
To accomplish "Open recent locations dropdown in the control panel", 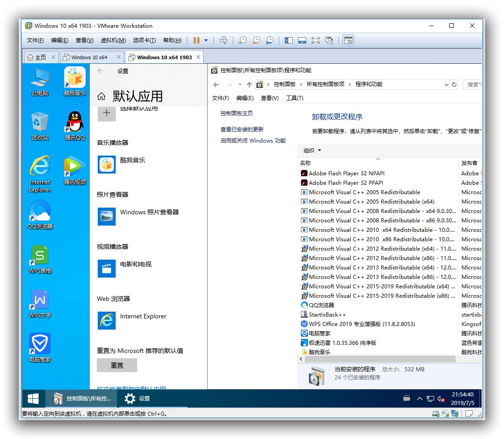I will point(240,84).
